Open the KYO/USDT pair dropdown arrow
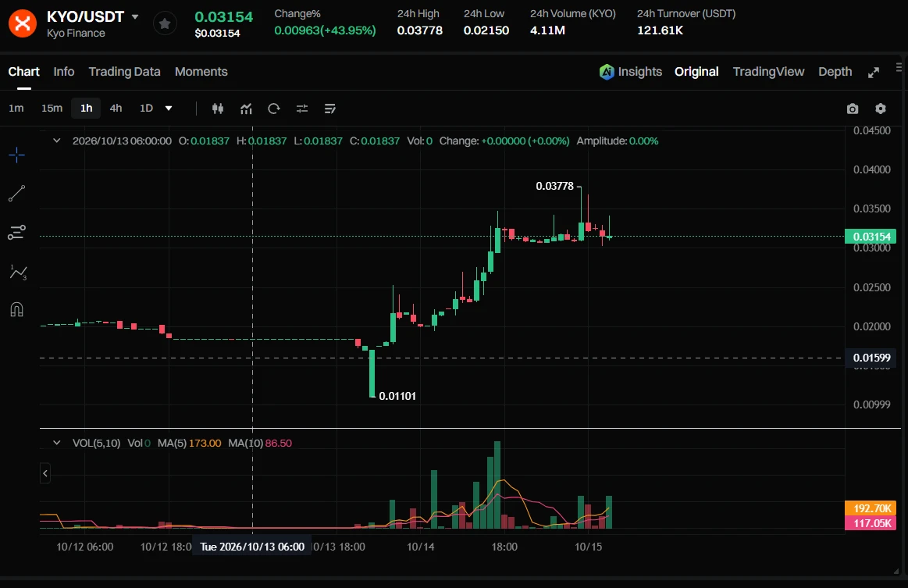Viewport: 908px width, 588px height. [x=135, y=17]
